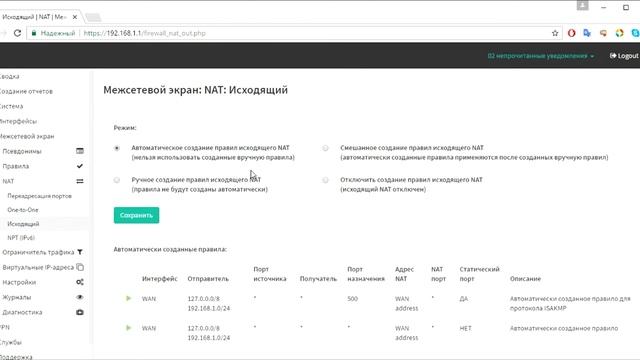This screenshot has height=360, width=640.
Task: Open the NPT (IPv6) page
Action: tap(21, 238)
